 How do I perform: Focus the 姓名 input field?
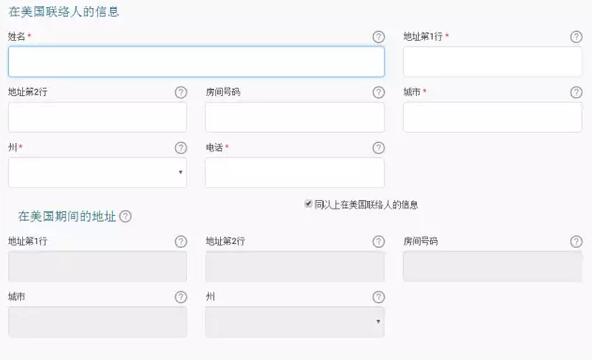click(x=196, y=62)
